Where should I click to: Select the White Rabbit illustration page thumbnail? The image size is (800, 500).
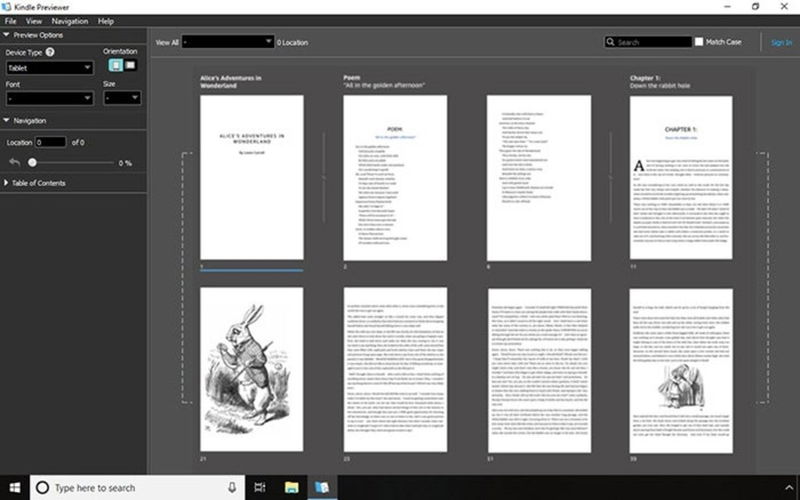click(251, 369)
